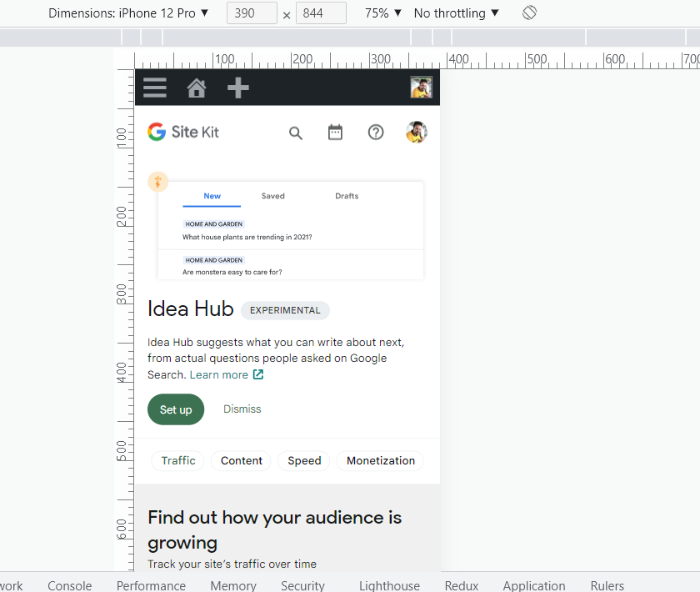Screen dimensions: 700x592
Task: Jump to the Content section chip
Action: (241, 460)
